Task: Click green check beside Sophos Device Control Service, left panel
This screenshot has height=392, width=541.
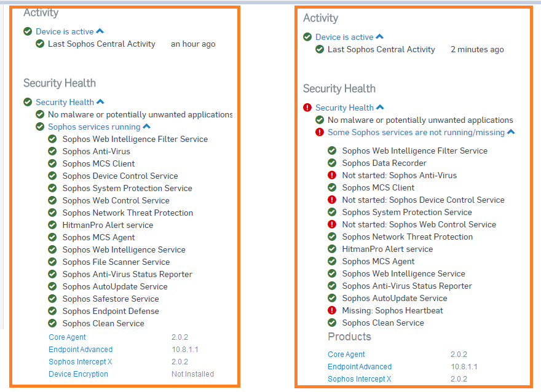Action: pos(52,176)
